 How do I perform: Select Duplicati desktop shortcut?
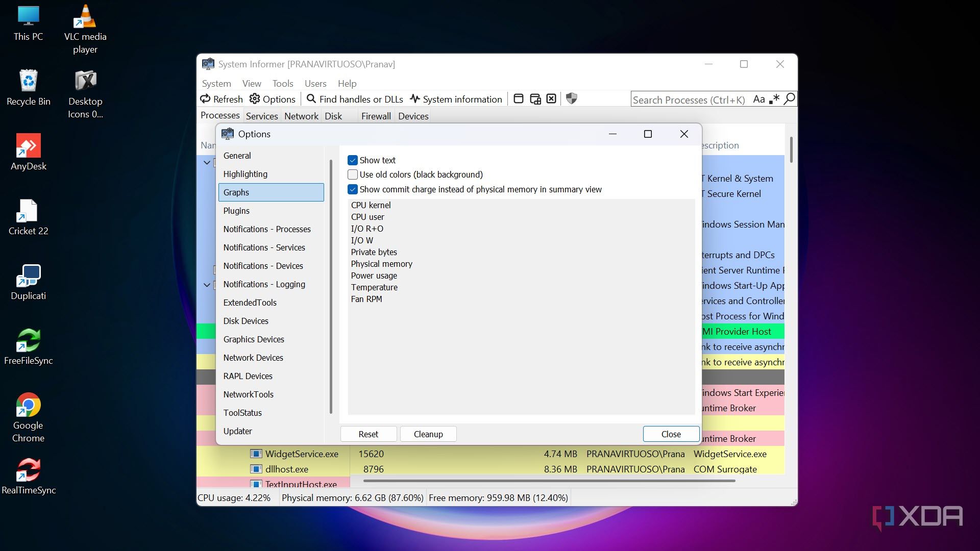(29, 282)
